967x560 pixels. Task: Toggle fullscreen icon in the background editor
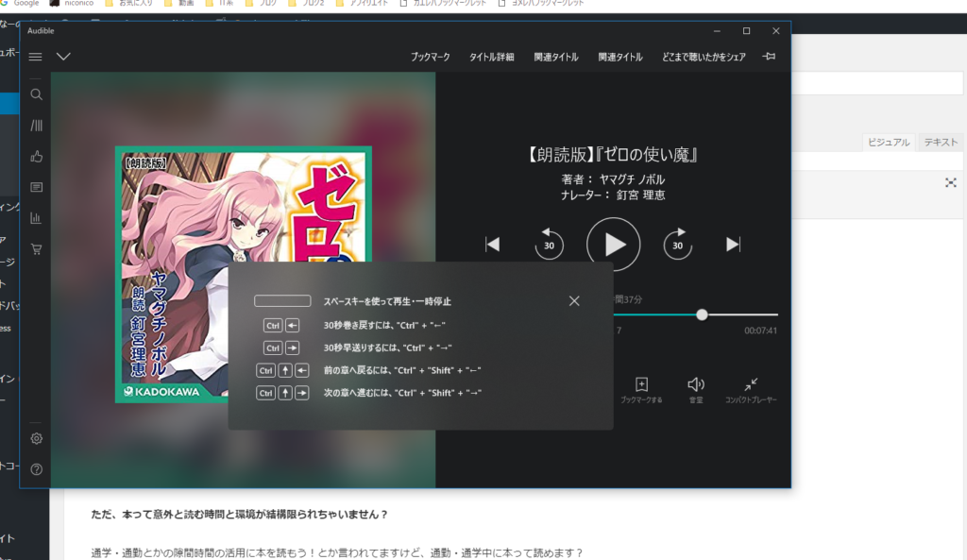click(x=951, y=182)
